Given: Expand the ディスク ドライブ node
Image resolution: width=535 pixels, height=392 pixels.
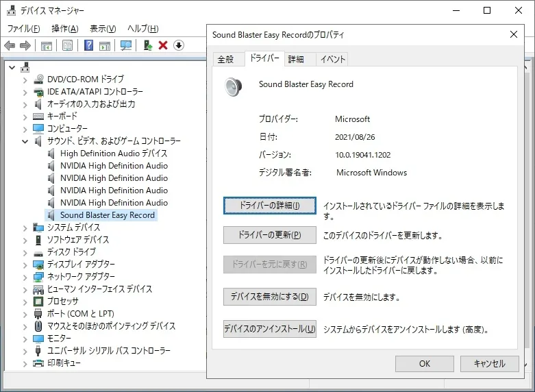Looking at the screenshot, I should [x=25, y=253].
